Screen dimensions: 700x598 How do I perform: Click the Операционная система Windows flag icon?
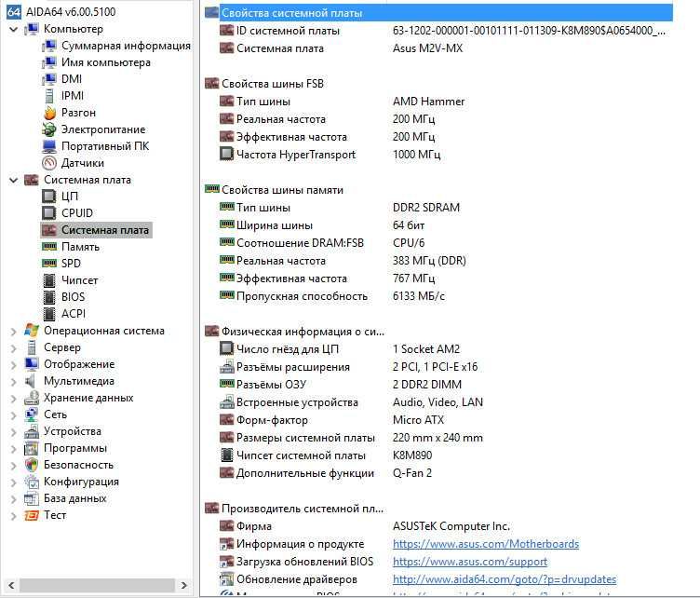32,331
